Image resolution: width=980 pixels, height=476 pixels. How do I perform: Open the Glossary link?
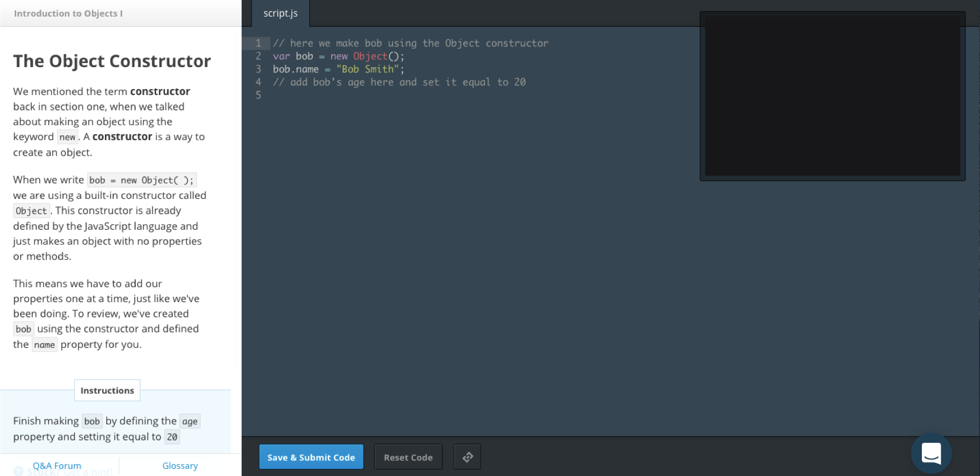[180, 466]
